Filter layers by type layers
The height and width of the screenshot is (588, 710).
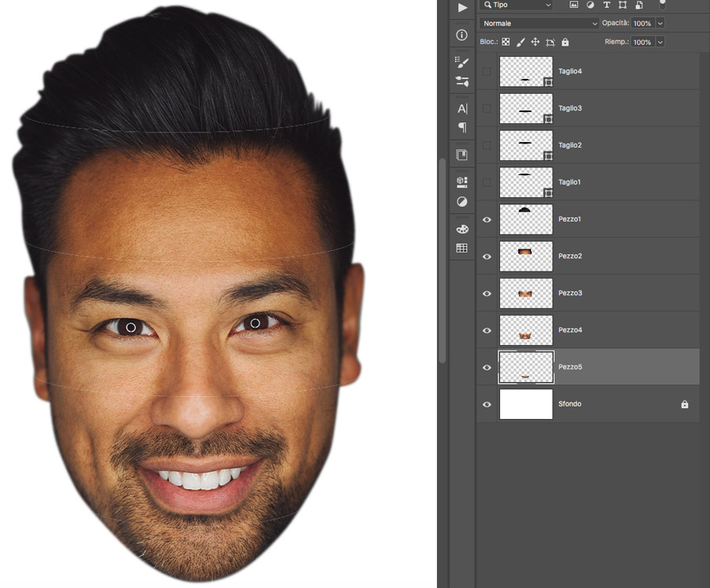point(607,5)
